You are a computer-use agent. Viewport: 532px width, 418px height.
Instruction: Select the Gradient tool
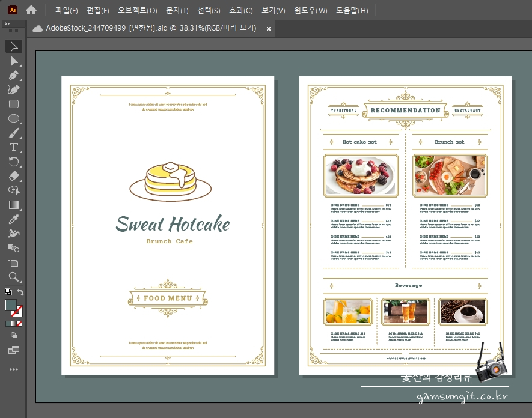point(14,205)
